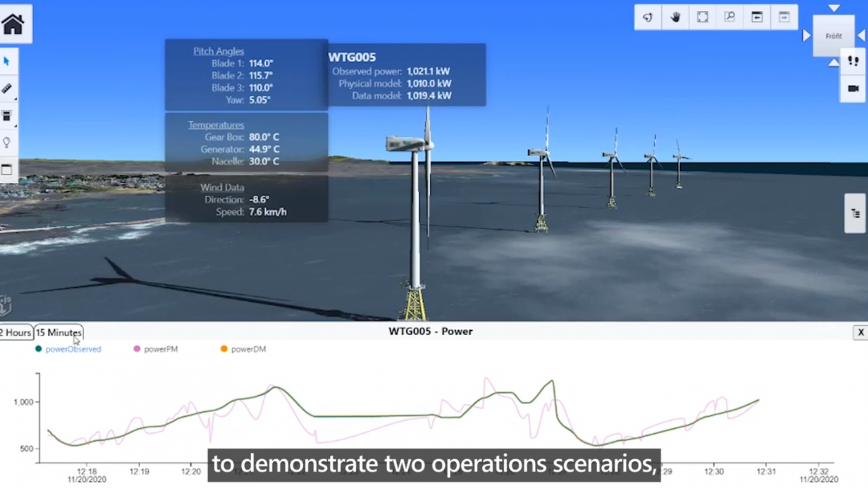Click the Fit to View icon

(x=703, y=17)
